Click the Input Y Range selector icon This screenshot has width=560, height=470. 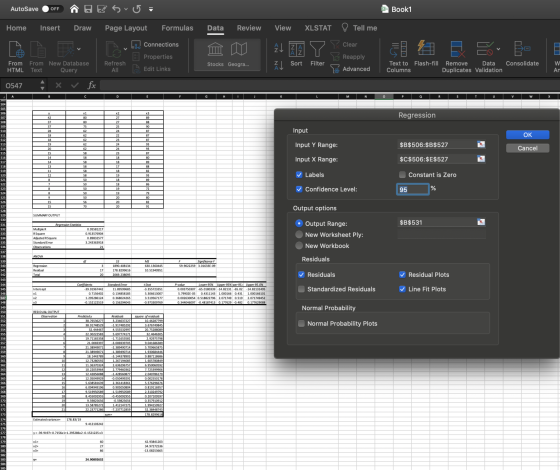tap(481, 144)
